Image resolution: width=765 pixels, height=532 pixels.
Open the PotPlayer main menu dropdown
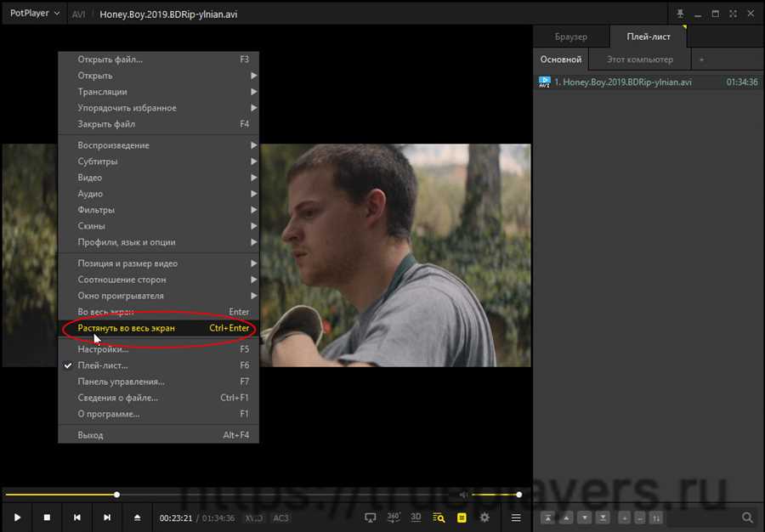34,13
